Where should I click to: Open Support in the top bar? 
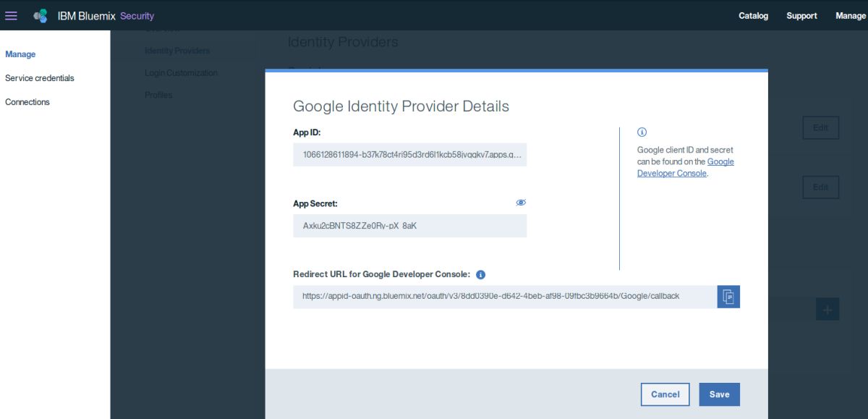coord(801,15)
